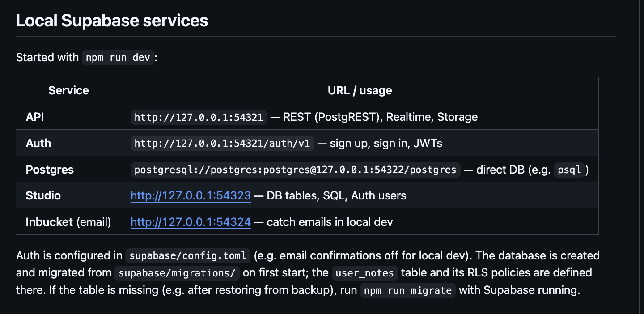Open the Inbucket link ending in 54324

pos(191,222)
